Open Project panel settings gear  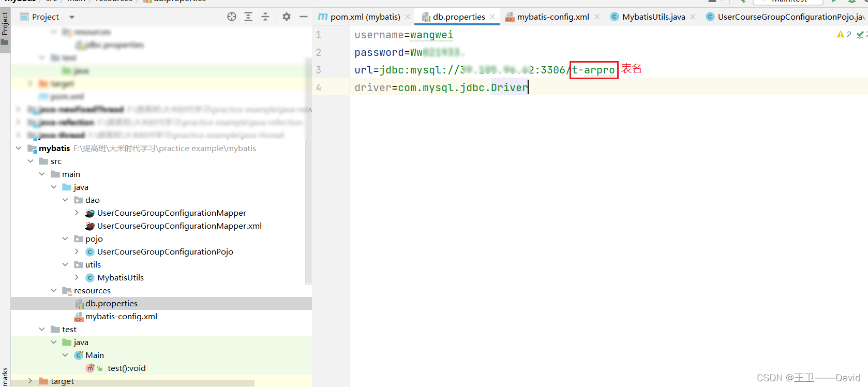(287, 17)
